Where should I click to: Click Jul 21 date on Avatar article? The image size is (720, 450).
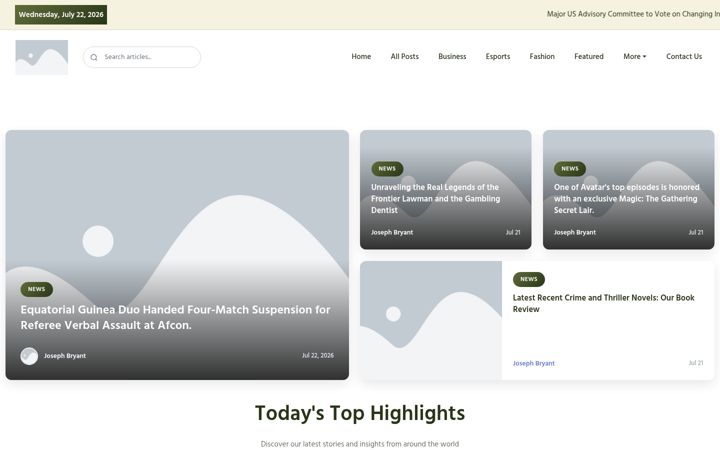pyautogui.click(x=696, y=232)
